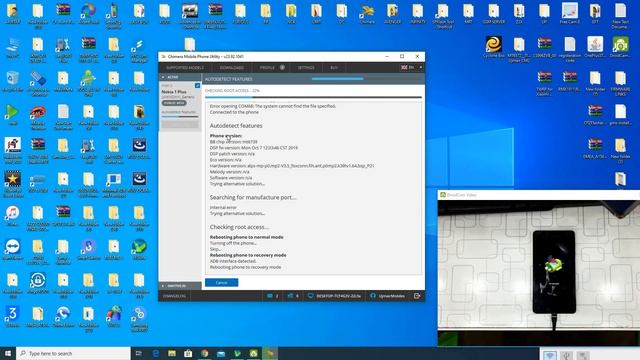The image size is (640, 360).
Task: Click 'Rebooting phone to recovery mode' bold line
Action: [248, 255]
